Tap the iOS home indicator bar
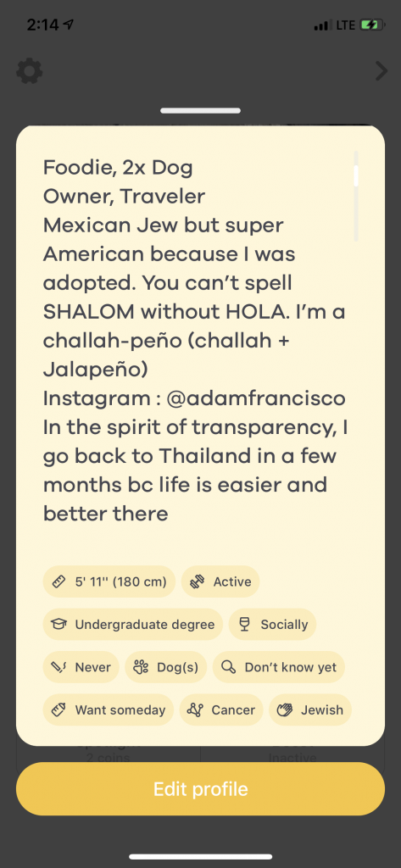401x868 pixels. coord(200,857)
